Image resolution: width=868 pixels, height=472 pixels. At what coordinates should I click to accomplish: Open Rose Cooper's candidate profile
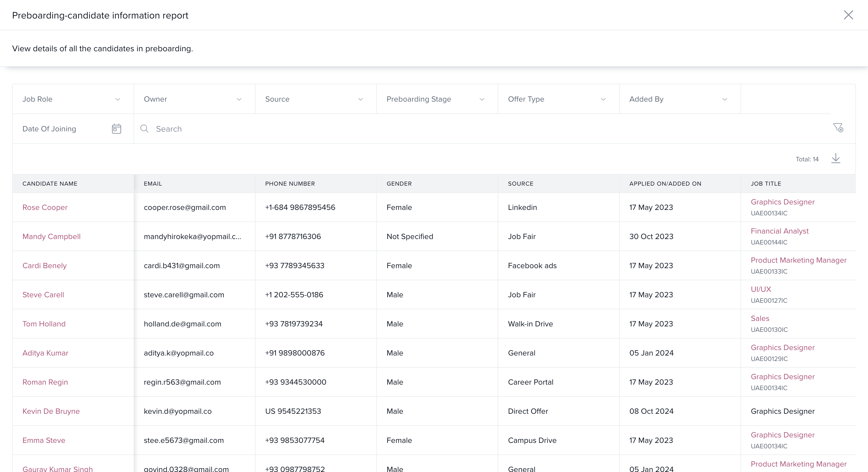click(x=45, y=207)
